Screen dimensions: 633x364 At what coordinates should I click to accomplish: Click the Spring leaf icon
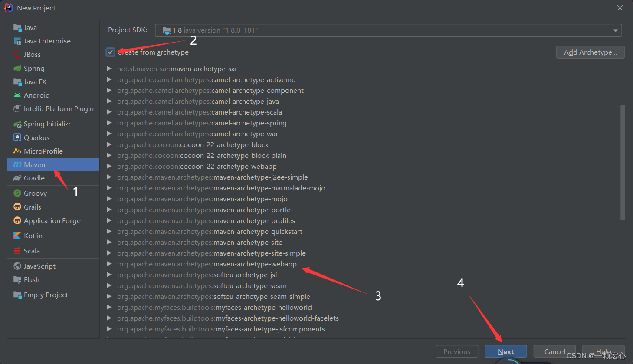(x=17, y=68)
